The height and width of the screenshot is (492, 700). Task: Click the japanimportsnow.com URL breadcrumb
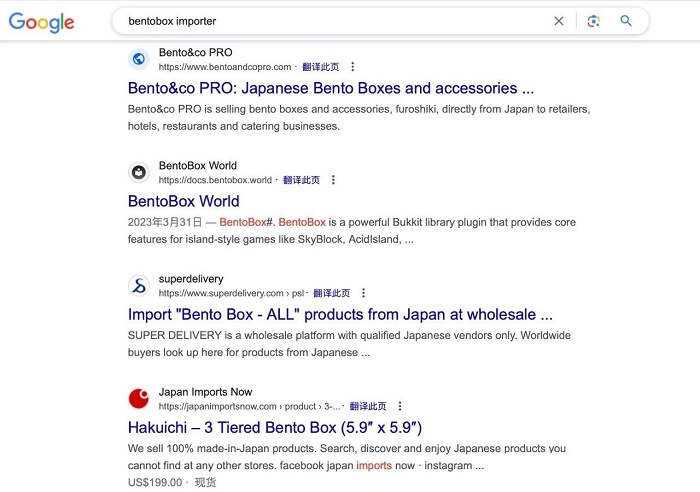point(250,406)
